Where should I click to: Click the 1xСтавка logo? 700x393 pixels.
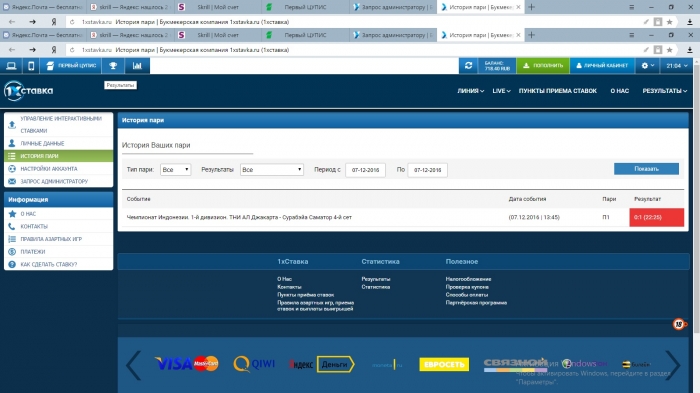29,91
